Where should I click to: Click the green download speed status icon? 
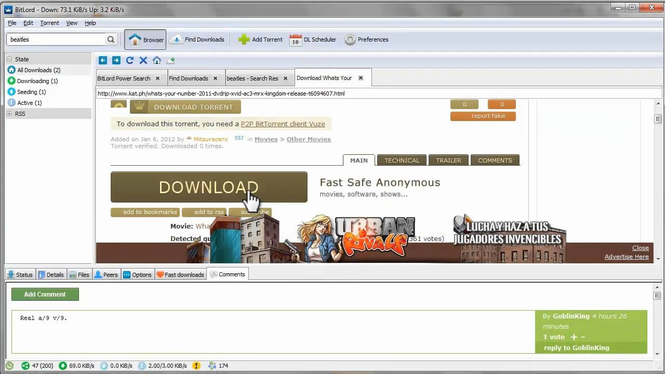[63, 366]
